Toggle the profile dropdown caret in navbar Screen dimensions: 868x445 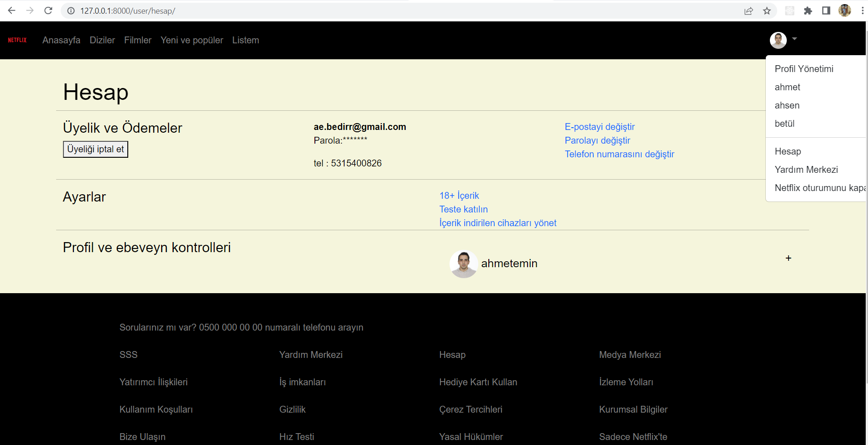point(795,39)
